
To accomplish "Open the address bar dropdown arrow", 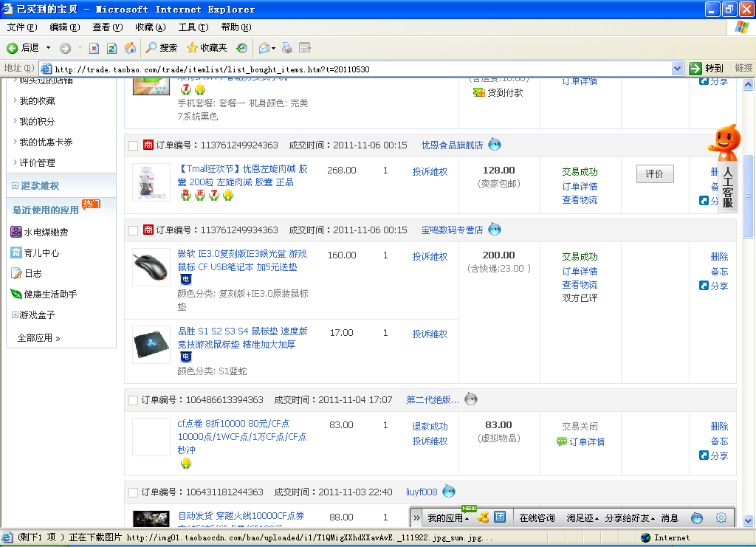I will 678,69.
